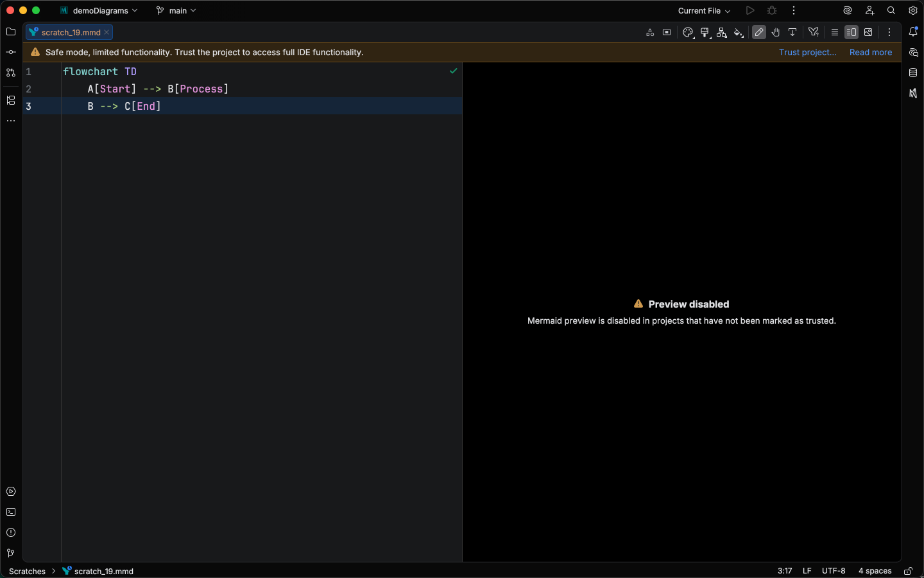Open the Database tool window
This screenshot has width=924, height=578.
[913, 73]
